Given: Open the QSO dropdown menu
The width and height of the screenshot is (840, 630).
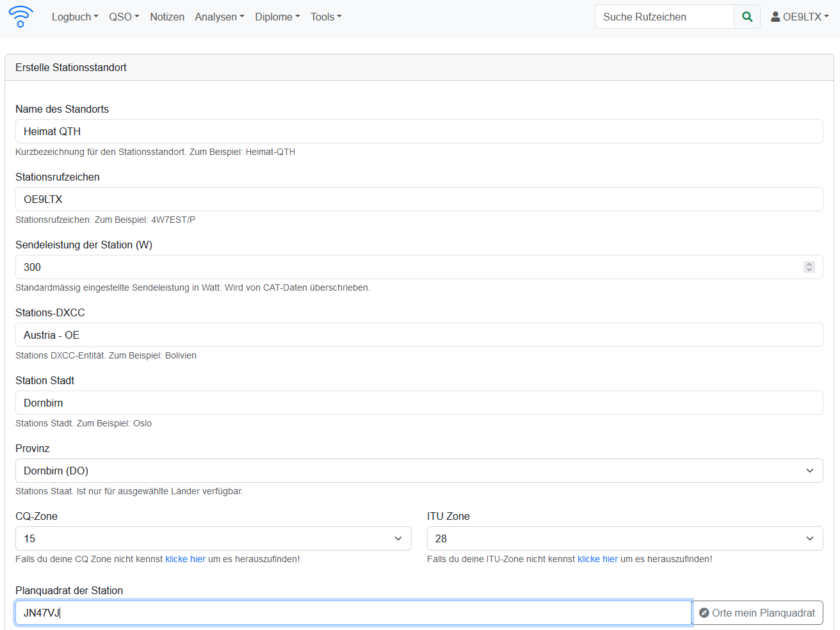Looking at the screenshot, I should (x=124, y=17).
